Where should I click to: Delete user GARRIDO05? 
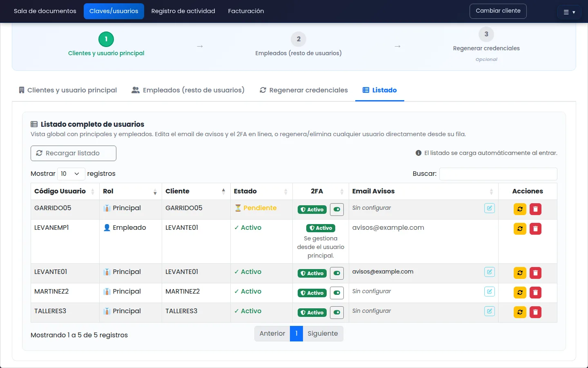tap(535, 209)
